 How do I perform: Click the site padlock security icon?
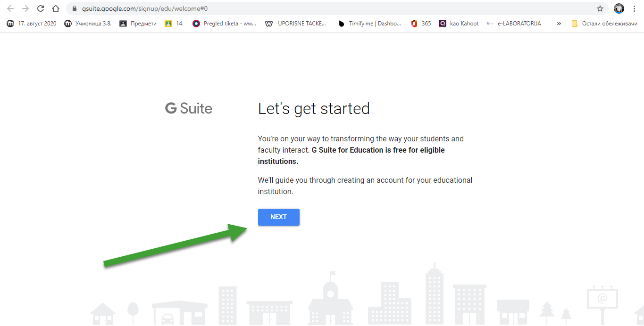click(74, 8)
